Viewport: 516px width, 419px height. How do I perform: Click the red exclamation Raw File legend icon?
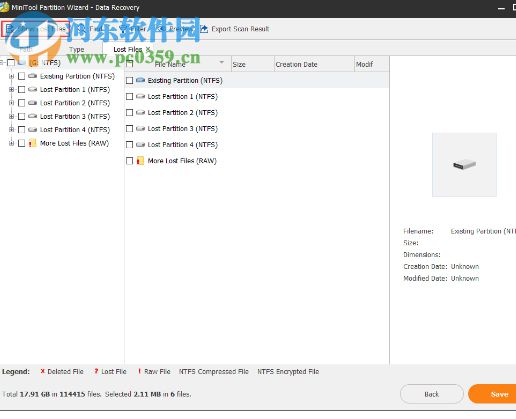(139, 371)
